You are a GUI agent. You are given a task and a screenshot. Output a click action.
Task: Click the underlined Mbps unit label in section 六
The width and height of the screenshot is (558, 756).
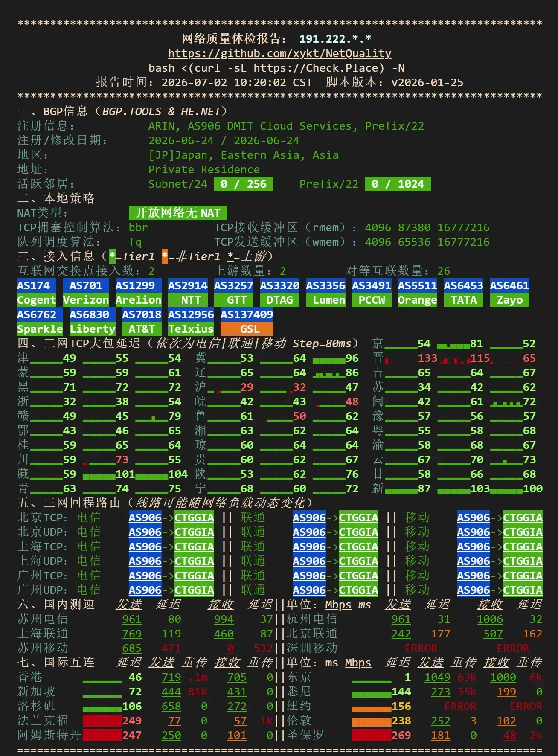click(338, 605)
